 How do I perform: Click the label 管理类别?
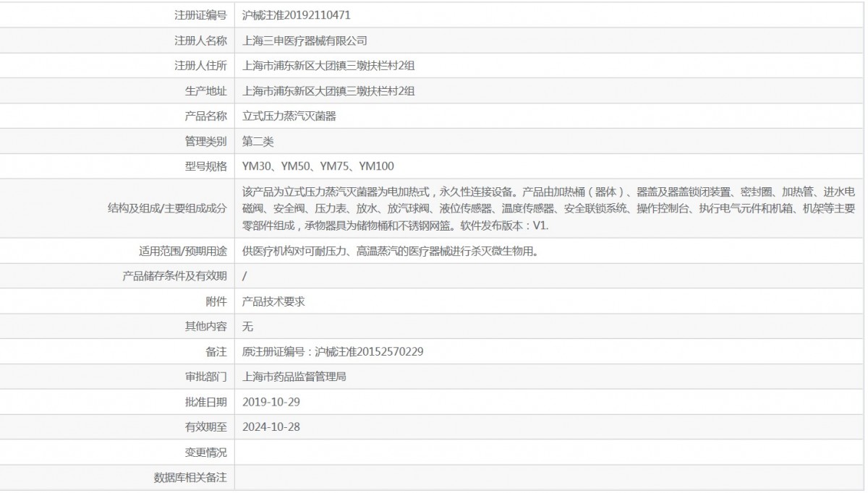[206, 141]
